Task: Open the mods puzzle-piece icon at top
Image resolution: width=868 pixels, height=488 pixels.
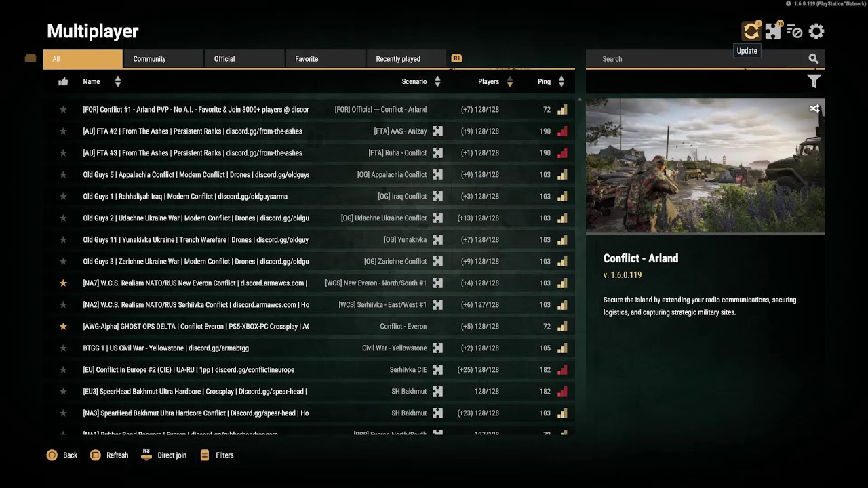Action: click(x=772, y=31)
